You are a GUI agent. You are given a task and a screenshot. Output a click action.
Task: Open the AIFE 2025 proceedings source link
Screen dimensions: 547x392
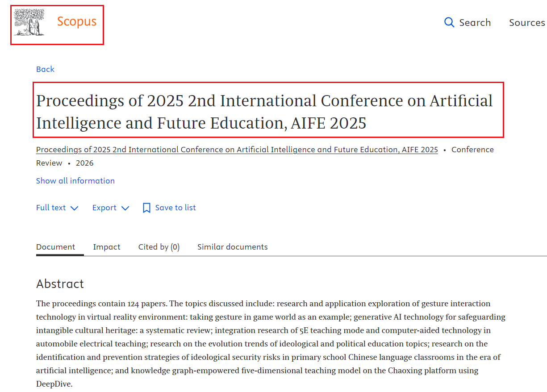click(237, 150)
